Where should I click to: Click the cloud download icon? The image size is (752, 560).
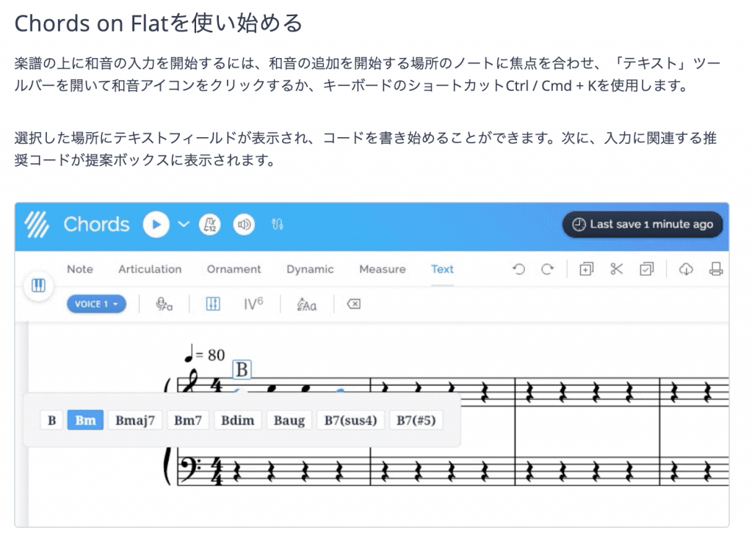coord(686,269)
